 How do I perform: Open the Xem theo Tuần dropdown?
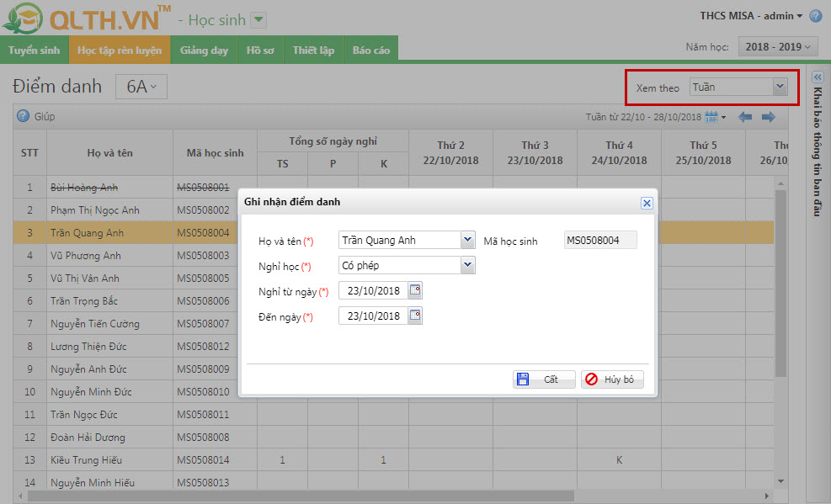click(779, 87)
